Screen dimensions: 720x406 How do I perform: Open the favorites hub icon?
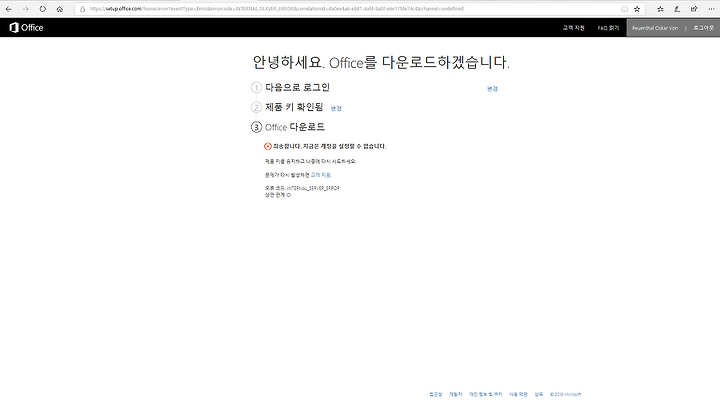click(x=660, y=9)
